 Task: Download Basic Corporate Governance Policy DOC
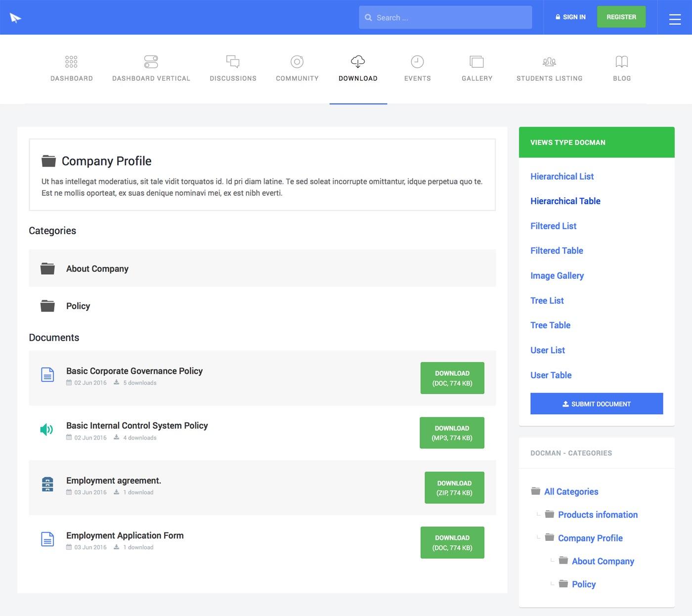(x=452, y=378)
